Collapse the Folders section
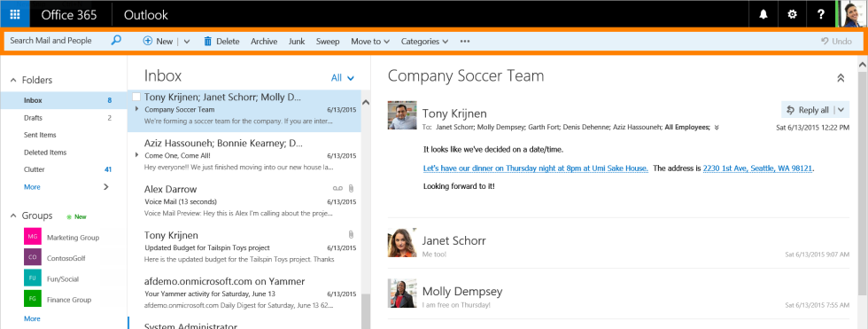Image resolution: width=868 pixels, height=329 pixels. (x=13, y=81)
